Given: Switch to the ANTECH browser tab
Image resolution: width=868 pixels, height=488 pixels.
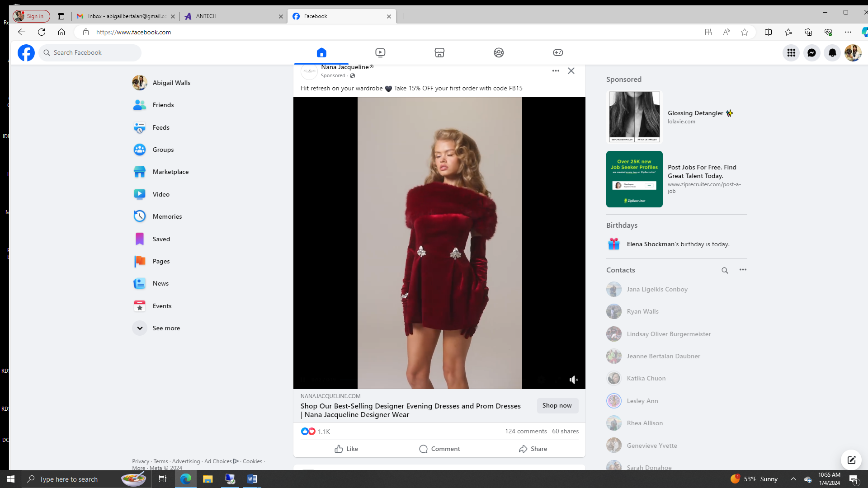Looking at the screenshot, I should pos(233,16).
